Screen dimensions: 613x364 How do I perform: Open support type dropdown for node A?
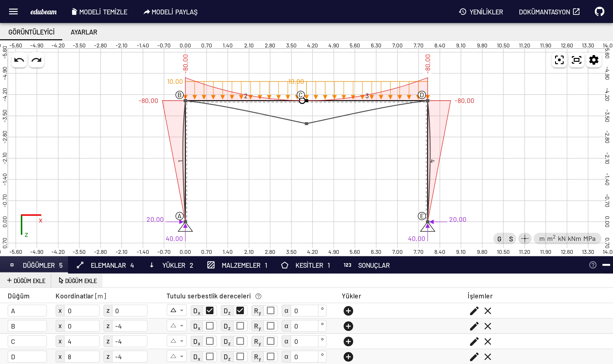[x=176, y=311]
